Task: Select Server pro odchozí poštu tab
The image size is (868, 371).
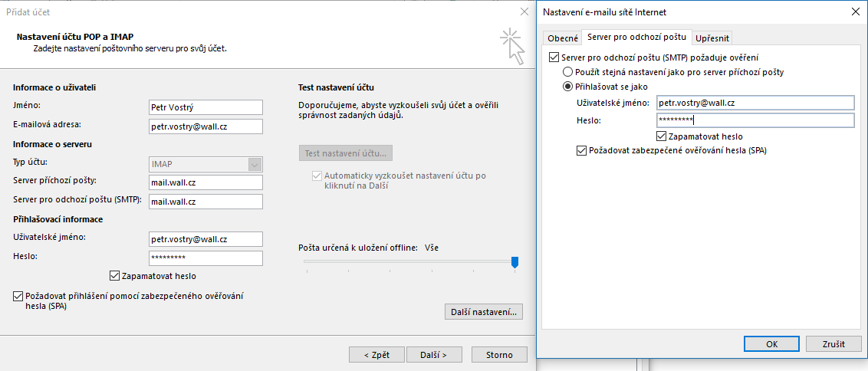Action: [636, 37]
